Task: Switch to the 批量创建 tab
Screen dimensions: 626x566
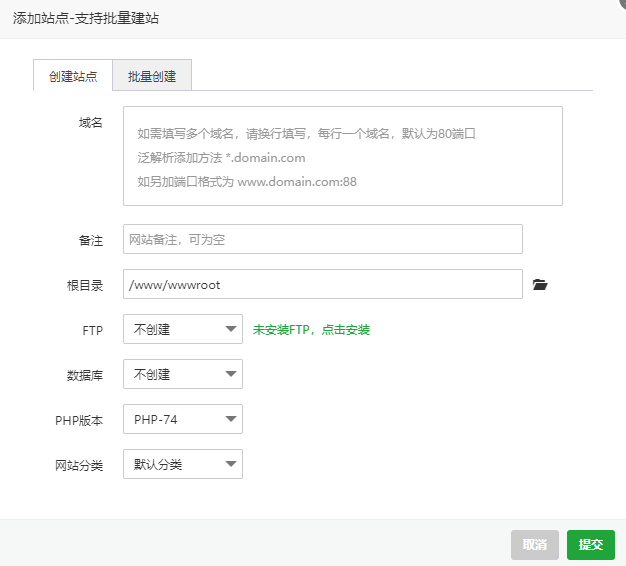Action: coord(152,76)
